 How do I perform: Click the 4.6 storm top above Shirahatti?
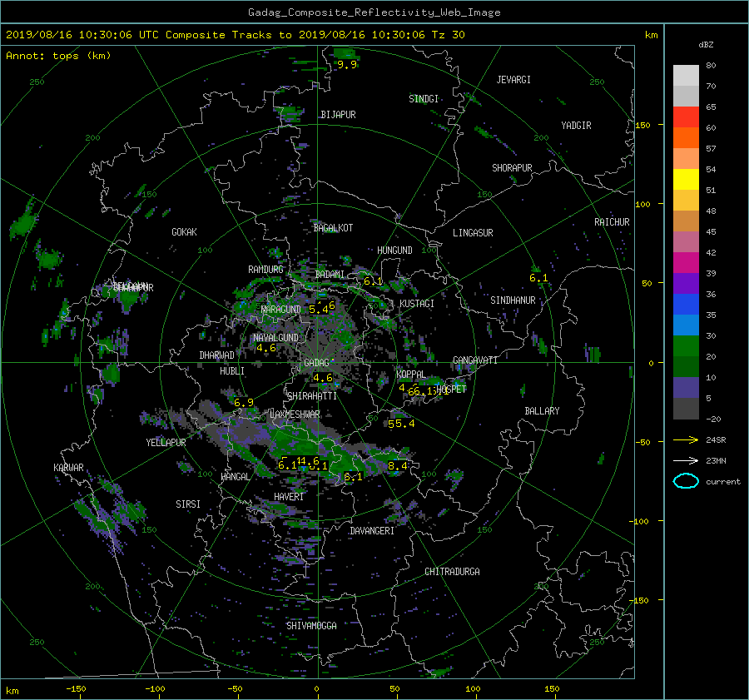323,379
